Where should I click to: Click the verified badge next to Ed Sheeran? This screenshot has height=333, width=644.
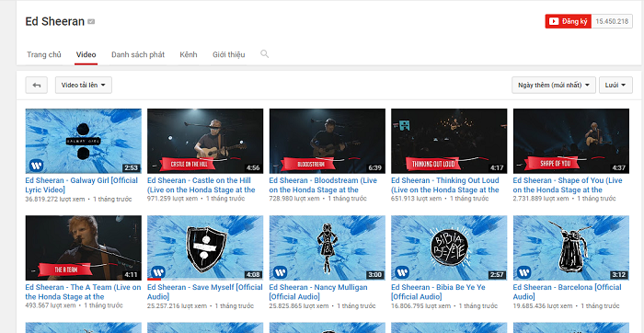point(91,22)
